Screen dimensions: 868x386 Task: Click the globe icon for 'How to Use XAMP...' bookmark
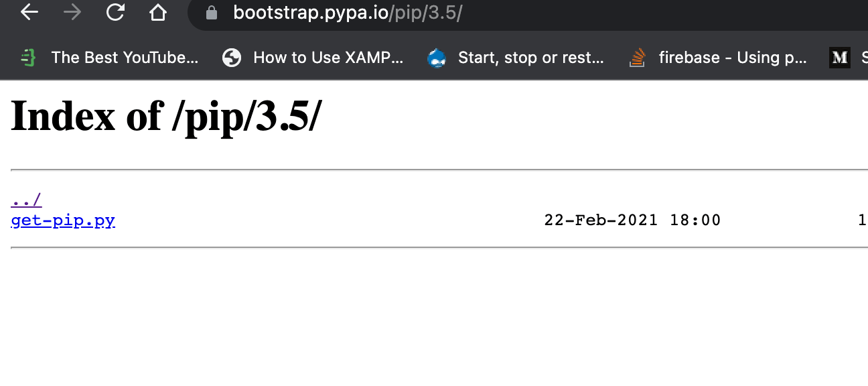point(232,58)
